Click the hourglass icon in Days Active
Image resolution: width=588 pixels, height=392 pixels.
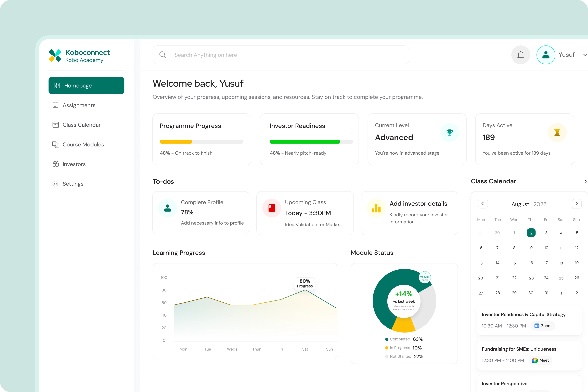pos(557,133)
